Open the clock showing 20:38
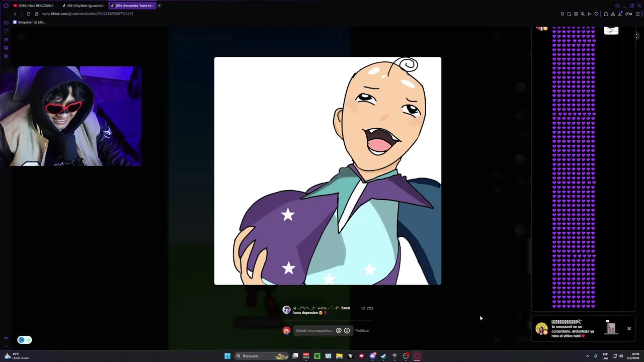644x362 pixels. pos(633,356)
